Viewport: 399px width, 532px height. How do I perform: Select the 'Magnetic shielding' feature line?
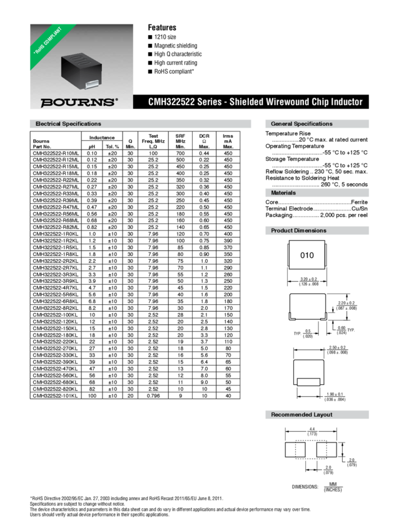click(173, 46)
